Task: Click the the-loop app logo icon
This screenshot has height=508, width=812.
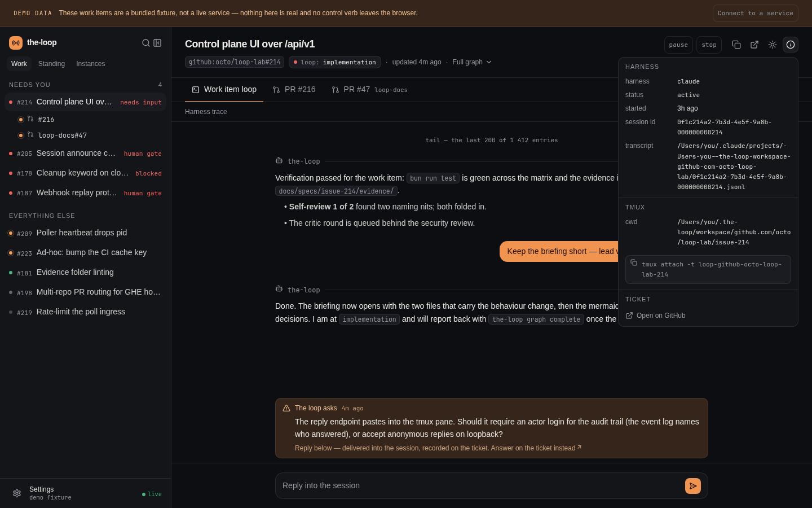Action: click(x=16, y=43)
